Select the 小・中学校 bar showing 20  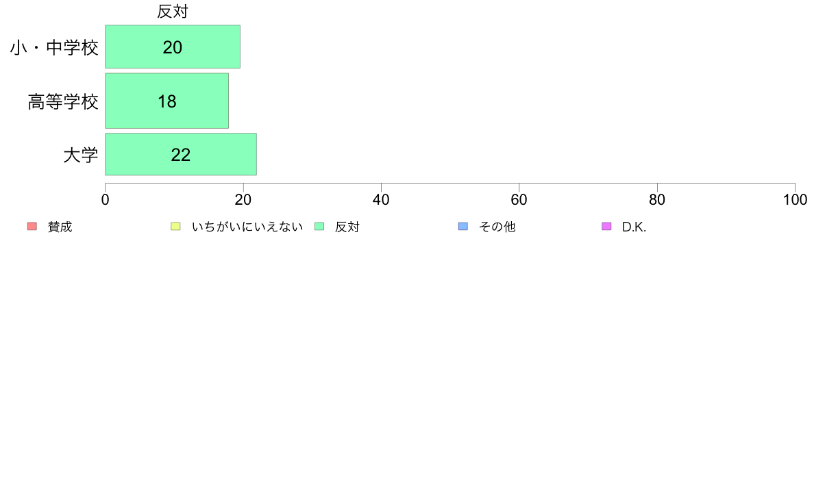(173, 47)
